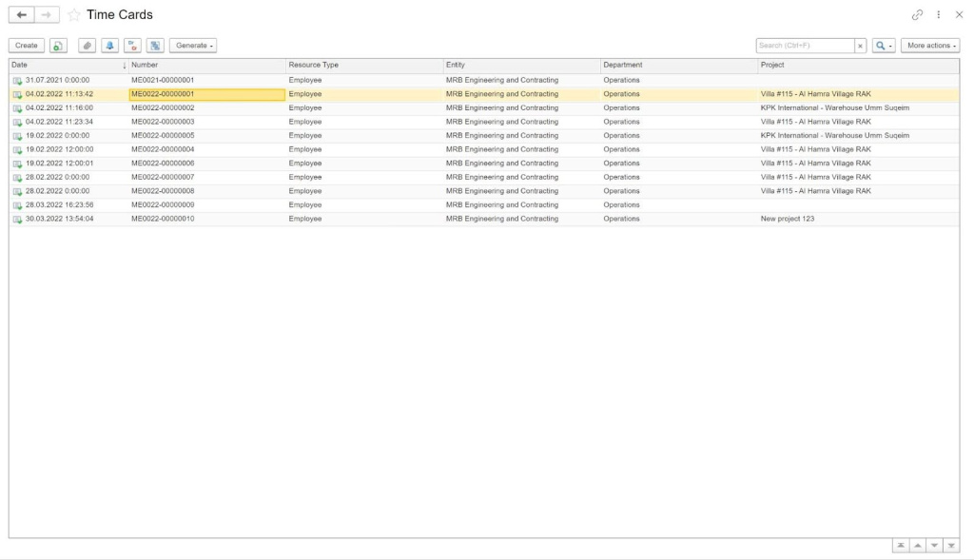
Task: Clear the search box with x
Action: coord(860,46)
